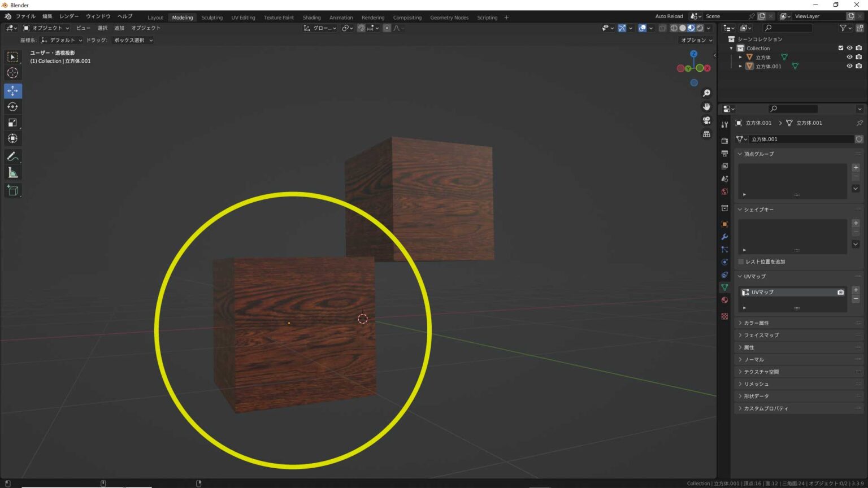868x488 pixels.
Task: Enable レスト位置を追加 checkbox
Action: tap(740, 262)
